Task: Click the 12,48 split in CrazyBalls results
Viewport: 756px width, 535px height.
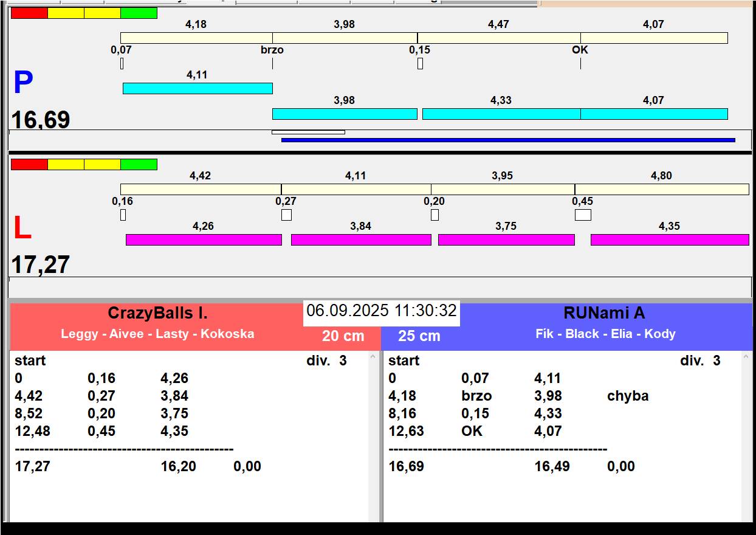Action: click(33, 431)
